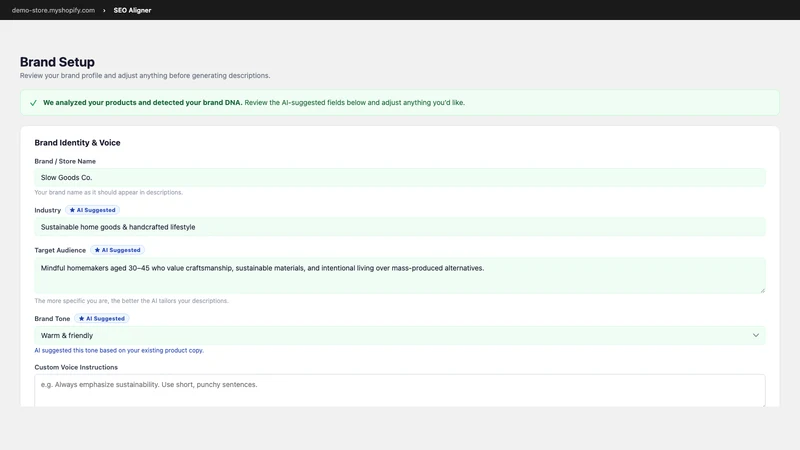800x450 pixels.
Task: Click the Custom Voice Instructions text area
Action: tap(400, 390)
